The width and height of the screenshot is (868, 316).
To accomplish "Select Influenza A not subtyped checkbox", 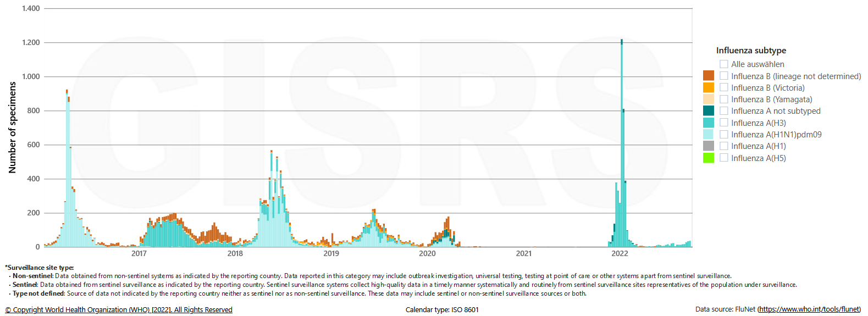I will click(x=724, y=111).
